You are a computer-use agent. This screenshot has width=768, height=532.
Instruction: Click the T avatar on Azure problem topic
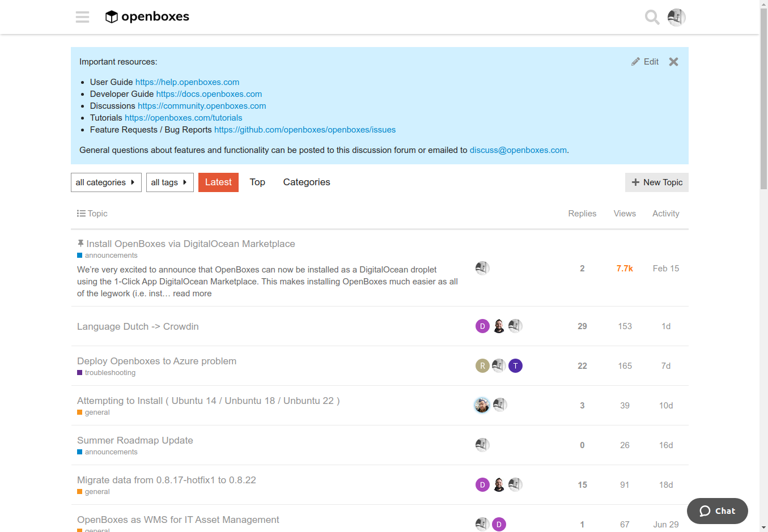515,366
